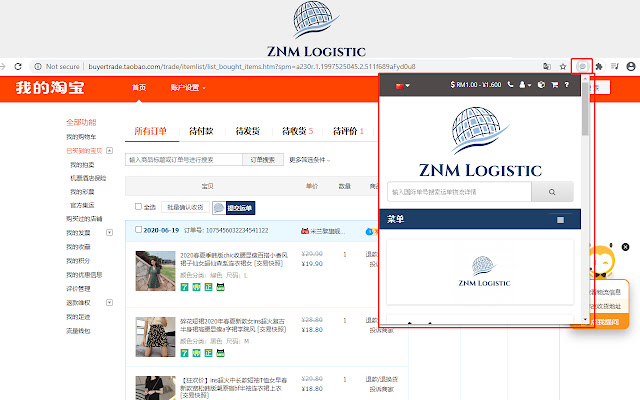Click the 订单搜索 button
This screenshot has width=640, height=400.
pyautogui.click(x=263, y=160)
